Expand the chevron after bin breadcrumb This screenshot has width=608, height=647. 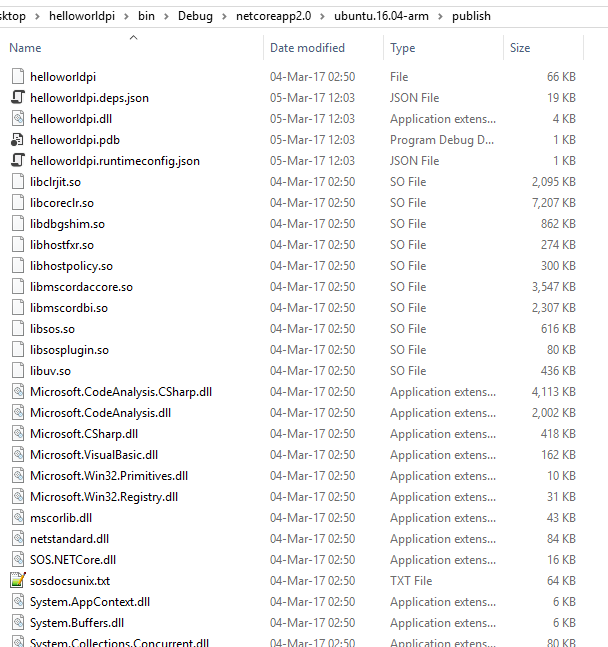click(166, 17)
